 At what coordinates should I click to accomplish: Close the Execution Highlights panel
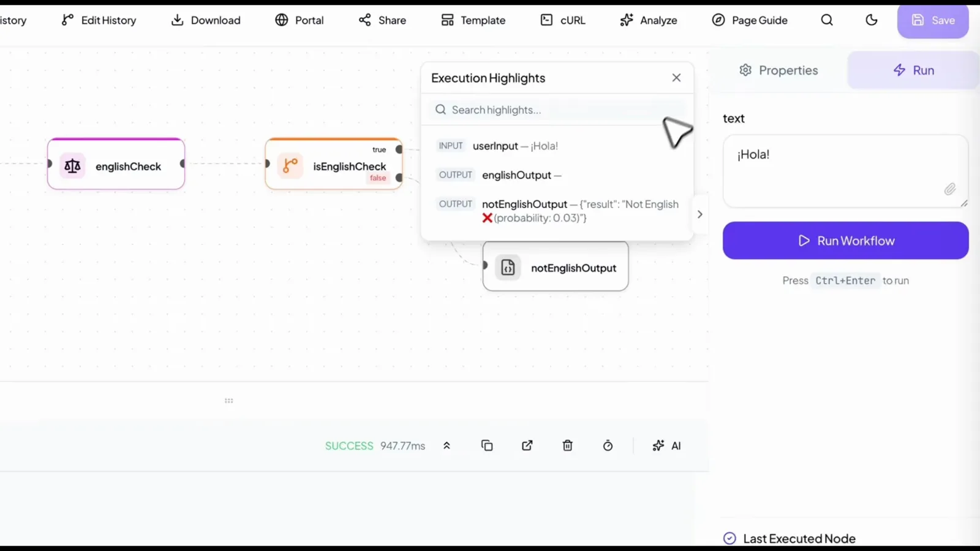coord(676,78)
